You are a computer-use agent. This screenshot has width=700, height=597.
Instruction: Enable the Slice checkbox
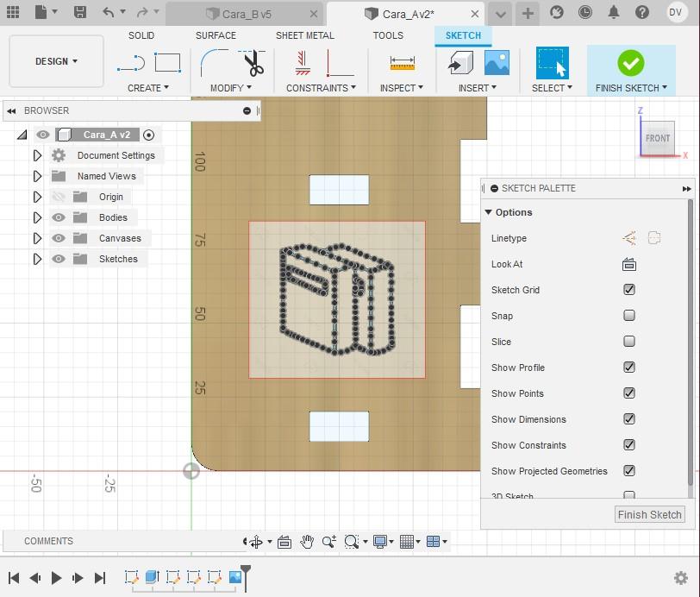point(629,342)
